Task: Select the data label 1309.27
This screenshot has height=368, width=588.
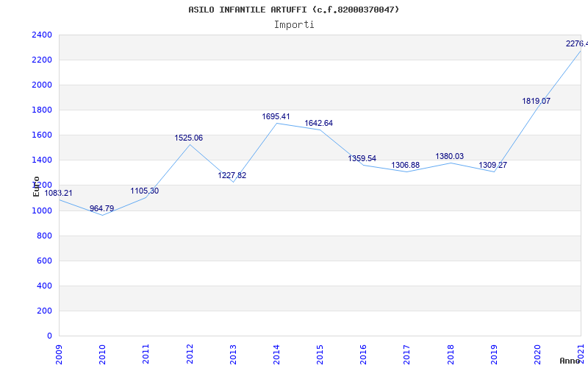Action: 492,165
